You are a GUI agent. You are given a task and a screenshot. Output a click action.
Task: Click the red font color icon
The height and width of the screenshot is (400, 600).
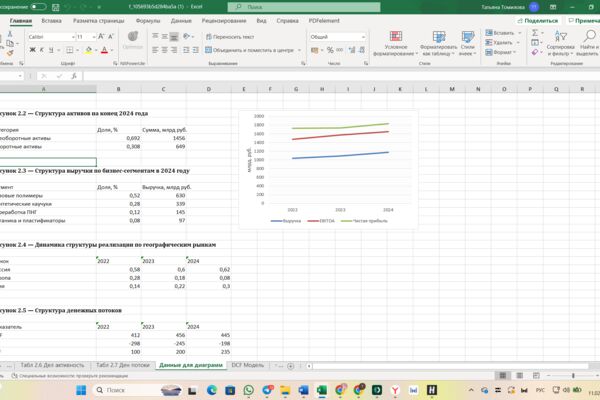[104, 50]
